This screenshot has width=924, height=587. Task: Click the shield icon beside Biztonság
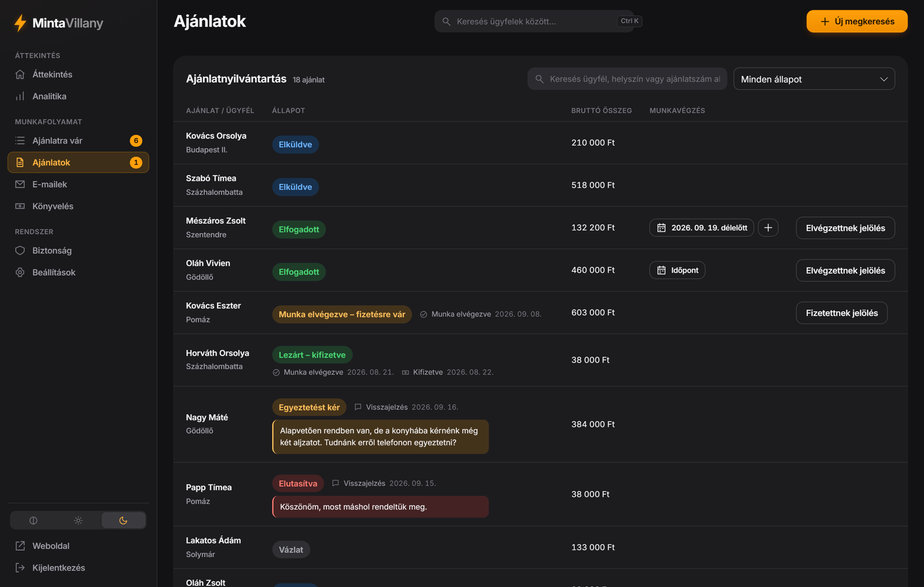point(20,250)
